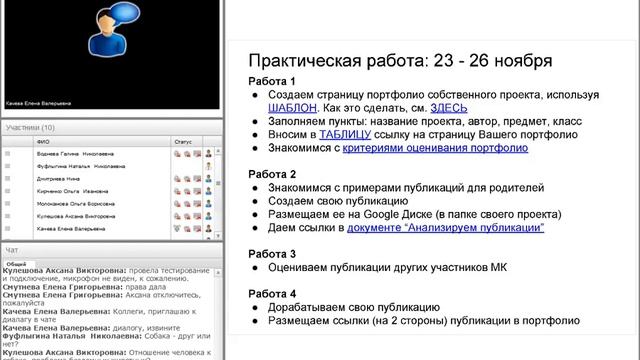Click the chat scroll-up arrow

click(x=218, y=272)
